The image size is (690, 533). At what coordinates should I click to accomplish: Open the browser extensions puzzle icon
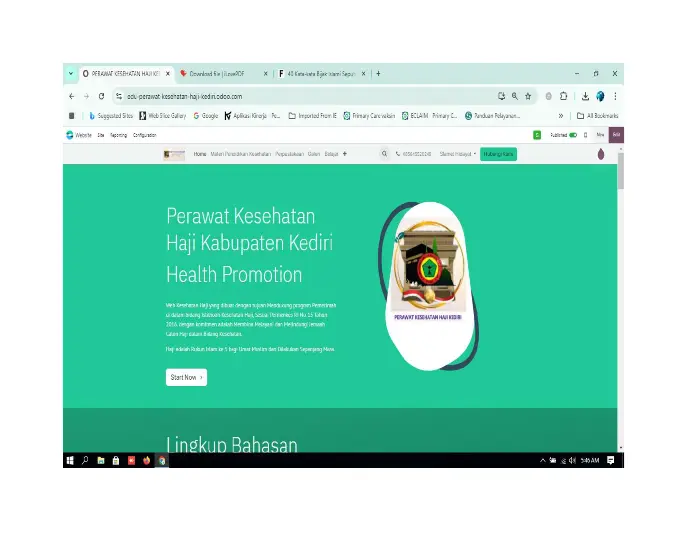(563, 96)
